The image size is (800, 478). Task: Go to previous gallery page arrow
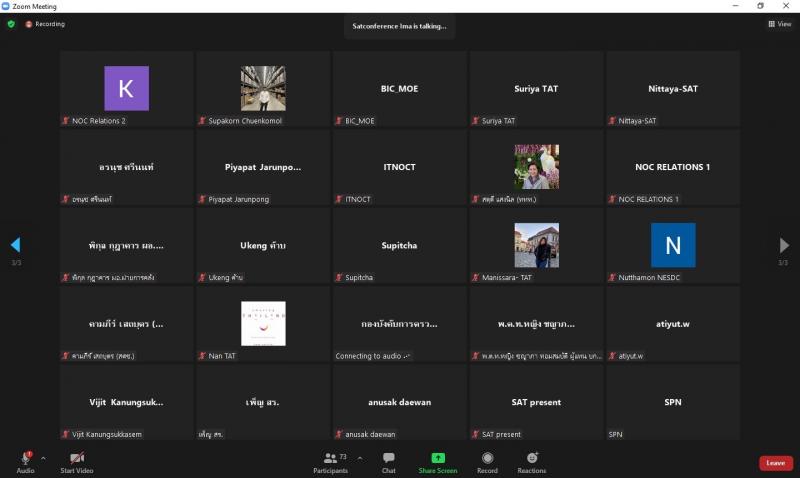click(x=15, y=245)
